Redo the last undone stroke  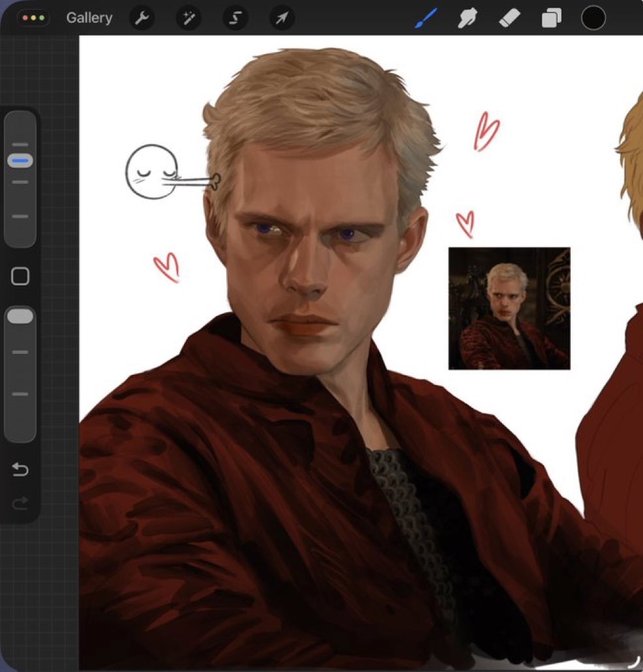coord(20,503)
